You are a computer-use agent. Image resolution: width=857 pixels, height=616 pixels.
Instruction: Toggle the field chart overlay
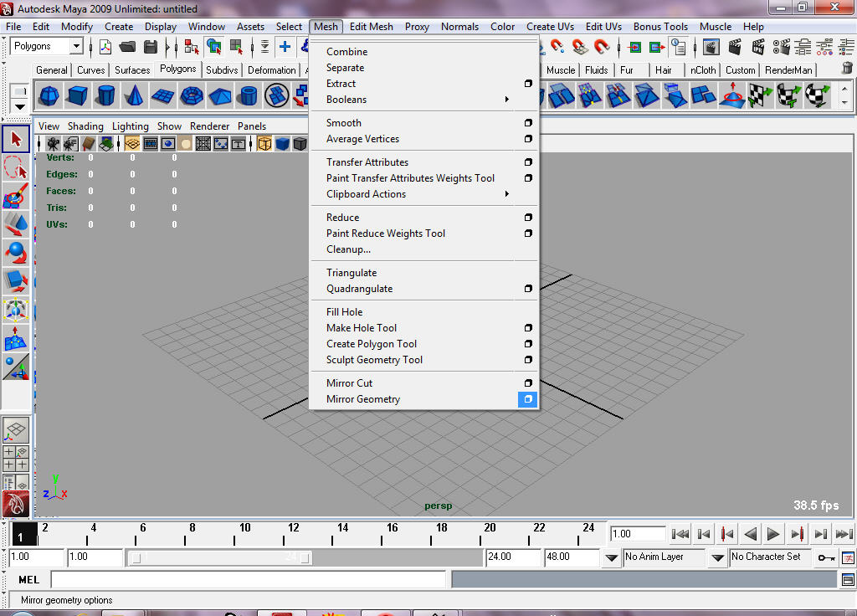pos(203,144)
